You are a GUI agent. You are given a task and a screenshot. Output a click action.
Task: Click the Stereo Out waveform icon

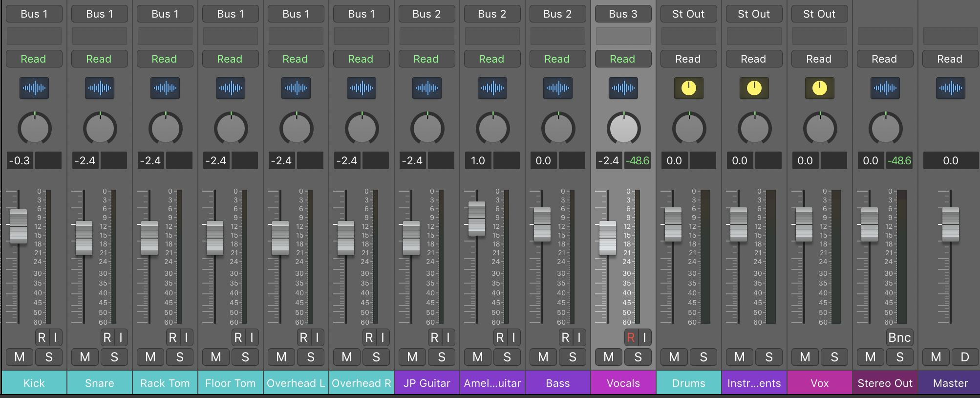point(885,88)
